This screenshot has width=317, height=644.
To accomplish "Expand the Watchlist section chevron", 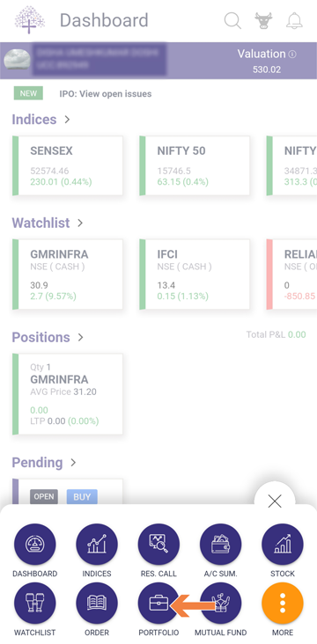I will (x=80, y=223).
